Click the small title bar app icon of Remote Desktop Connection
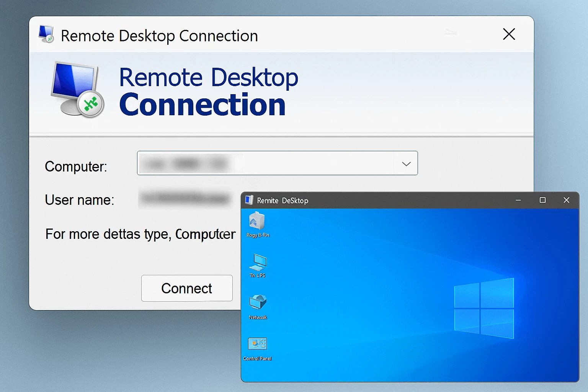This screenshot has width=588, height=392. pyautogui.click(x=46, y=34)
